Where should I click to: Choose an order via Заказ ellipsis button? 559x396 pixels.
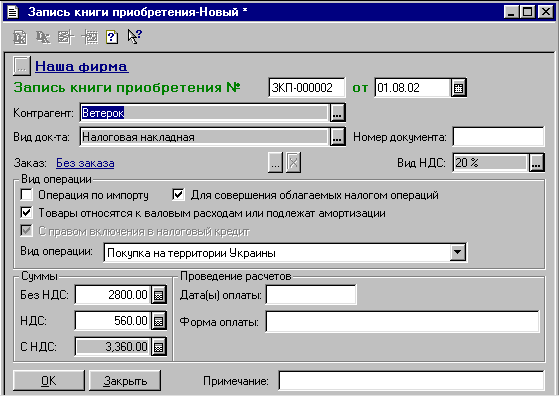[275, 163]
